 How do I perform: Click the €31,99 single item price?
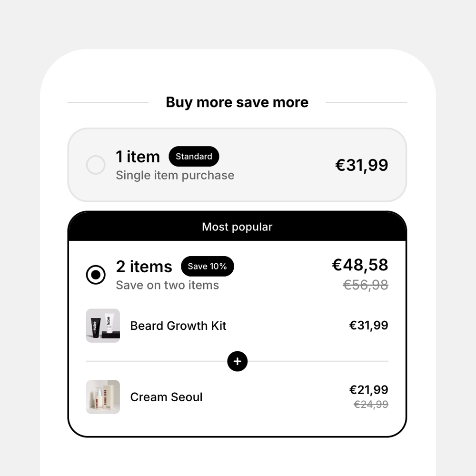tap(362, 165)
